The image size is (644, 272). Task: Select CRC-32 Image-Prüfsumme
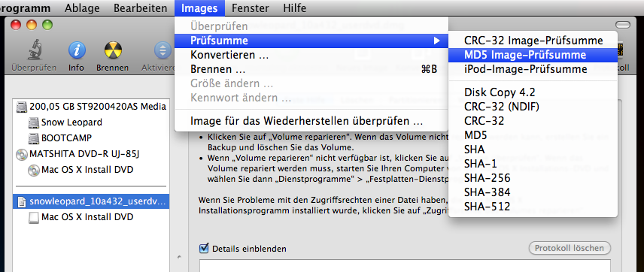[x=533, y=41]
